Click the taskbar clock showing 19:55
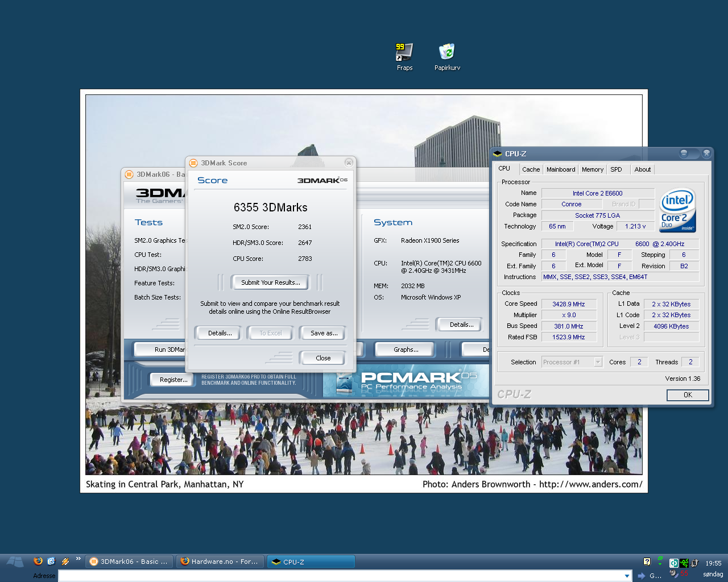The width and height of the screenshot is (728, 582). (x=713, y=563)
